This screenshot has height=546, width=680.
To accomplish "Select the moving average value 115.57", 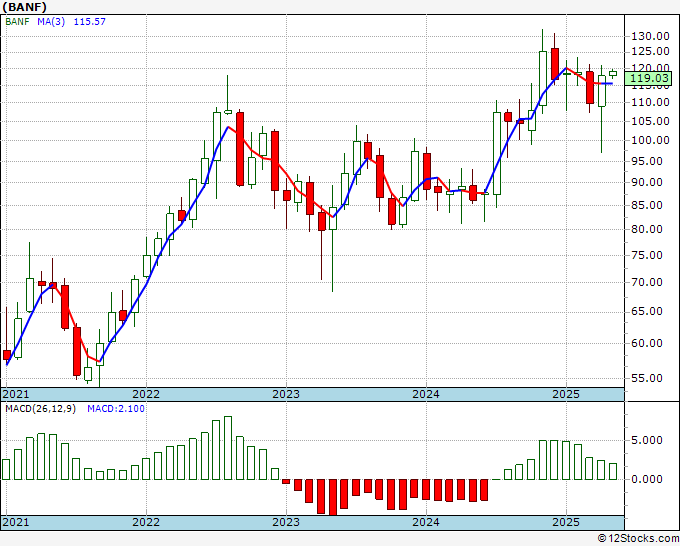I will [89, 21].
